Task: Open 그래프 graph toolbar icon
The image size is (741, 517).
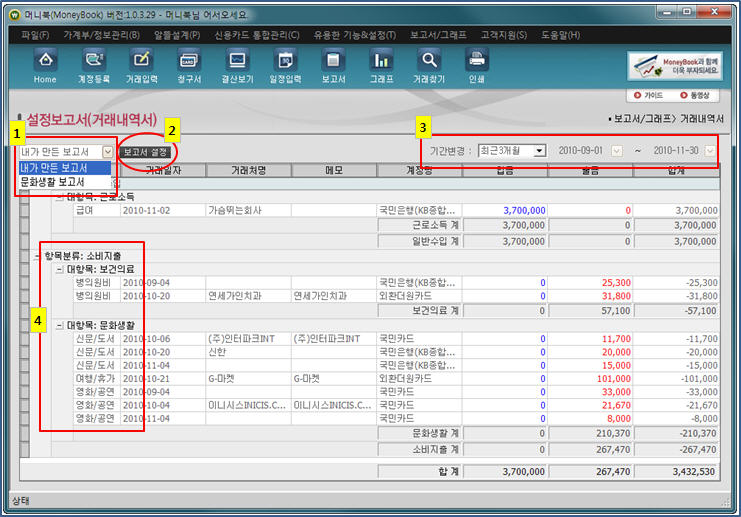Action: [x=381, y=66]
